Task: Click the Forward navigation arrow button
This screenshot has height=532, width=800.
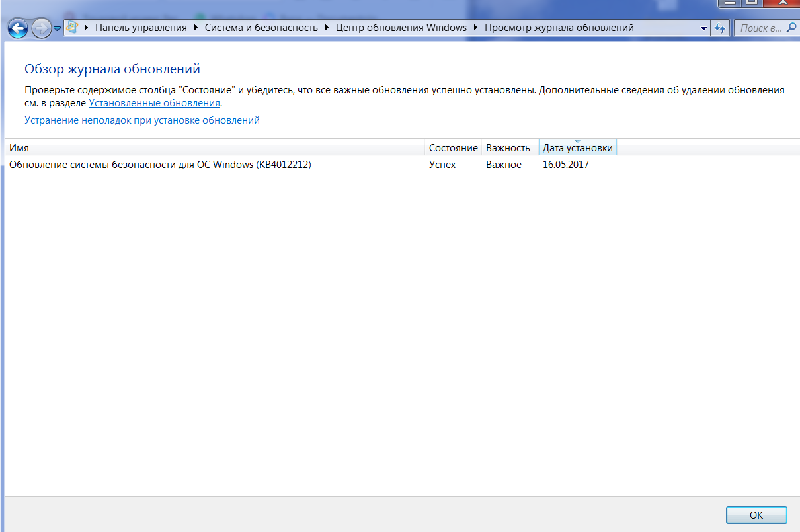Action: tap(41, 28)
